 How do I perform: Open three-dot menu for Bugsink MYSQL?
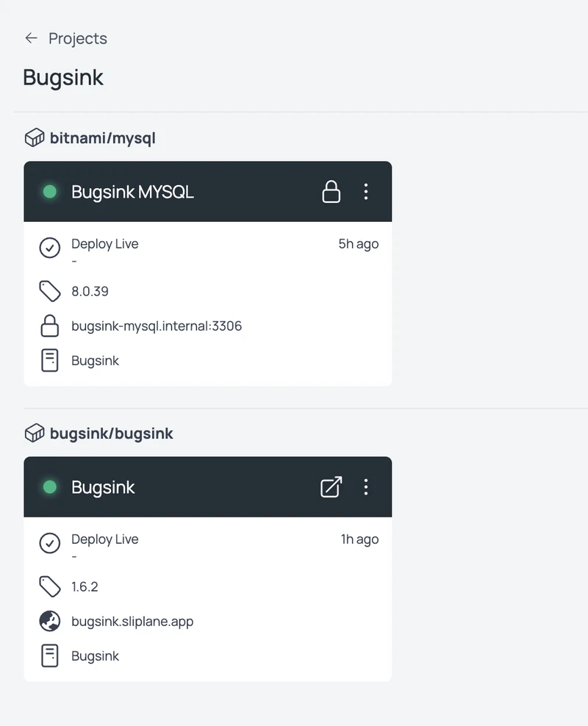tap(366, 192)
